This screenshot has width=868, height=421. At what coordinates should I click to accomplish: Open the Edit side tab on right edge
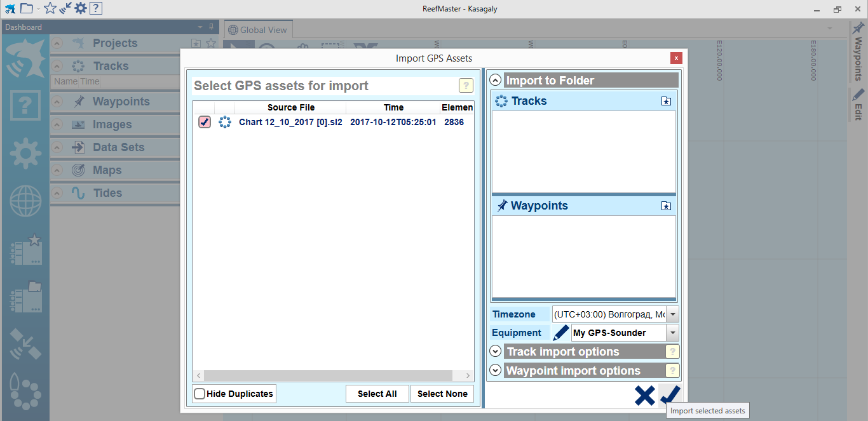[858, 105]
